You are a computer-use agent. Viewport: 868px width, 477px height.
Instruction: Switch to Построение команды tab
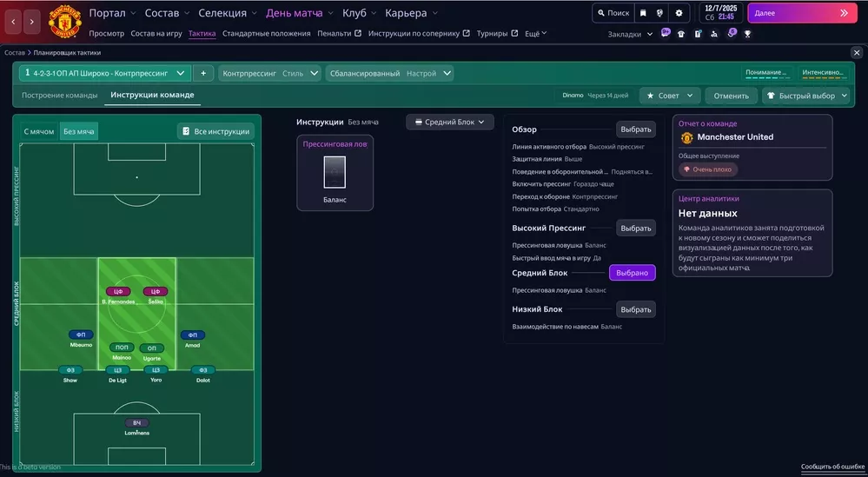pyautogui.click(x=59, y=96)
